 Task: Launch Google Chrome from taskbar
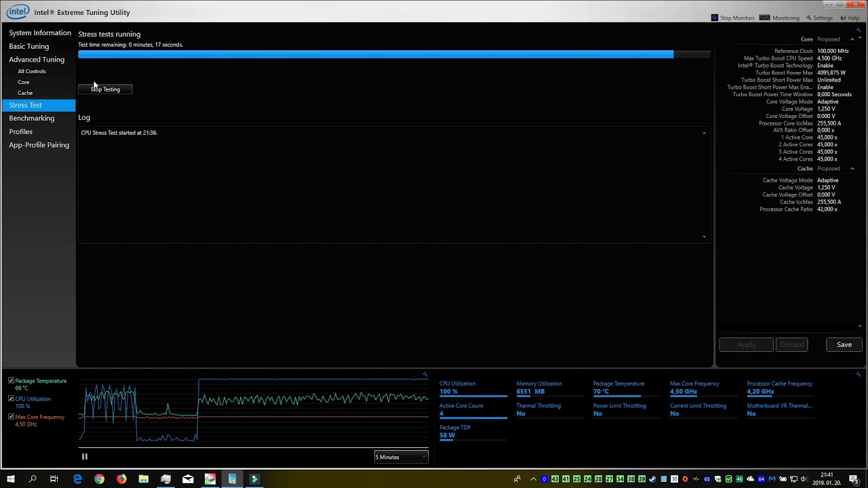click(x=99, y=479)
